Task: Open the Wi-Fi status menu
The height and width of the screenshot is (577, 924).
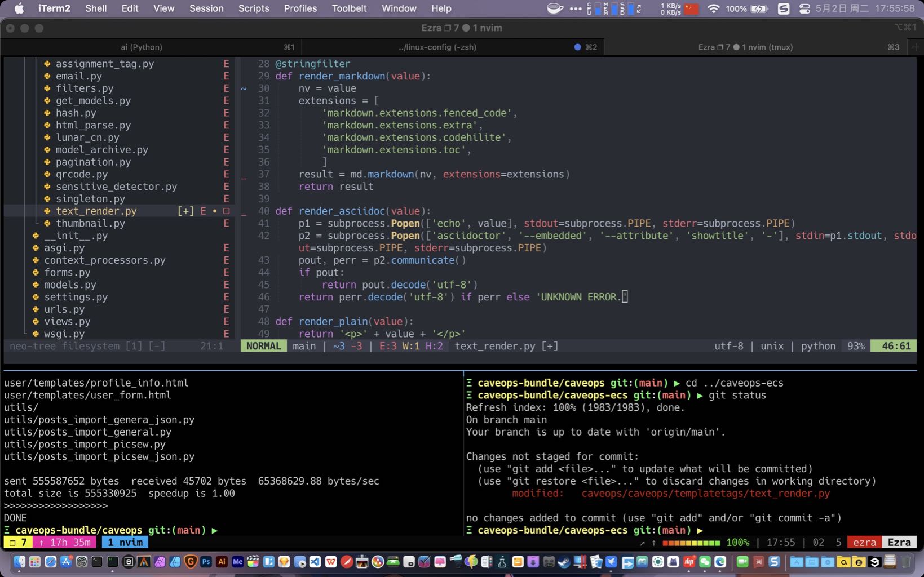Action: [x=713, y=8]
